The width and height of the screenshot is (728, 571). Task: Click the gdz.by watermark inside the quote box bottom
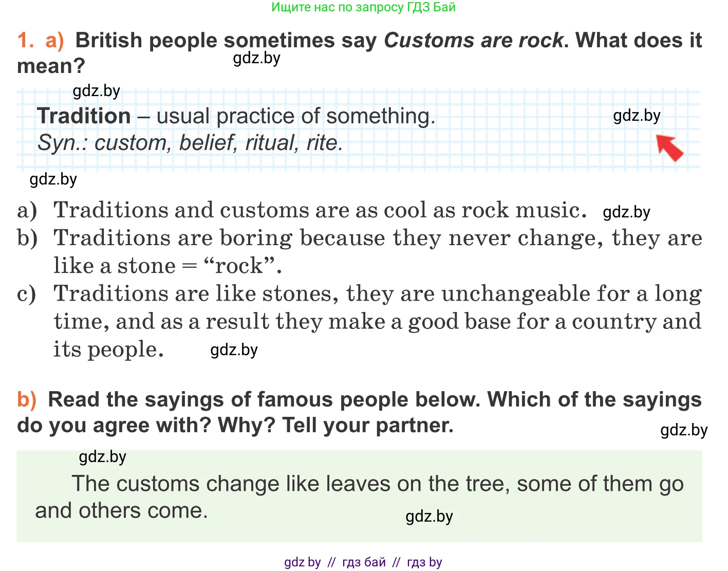429,517
